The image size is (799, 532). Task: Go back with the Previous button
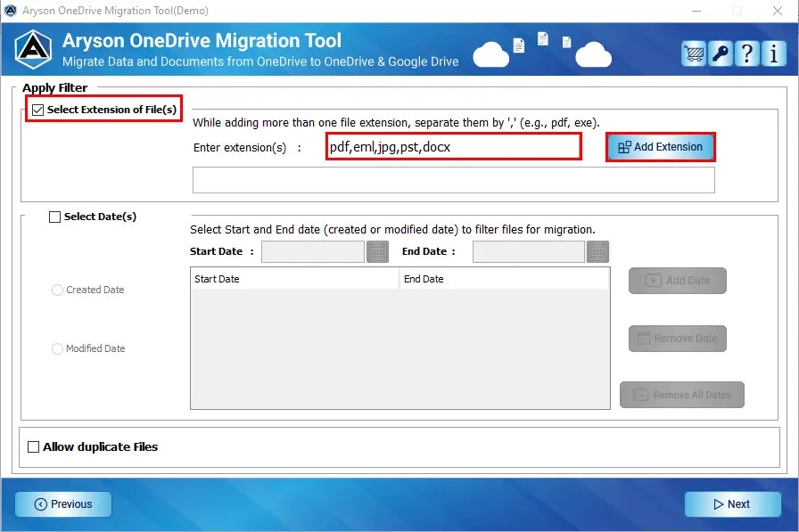pyautogui.click(x=63, y=504)
